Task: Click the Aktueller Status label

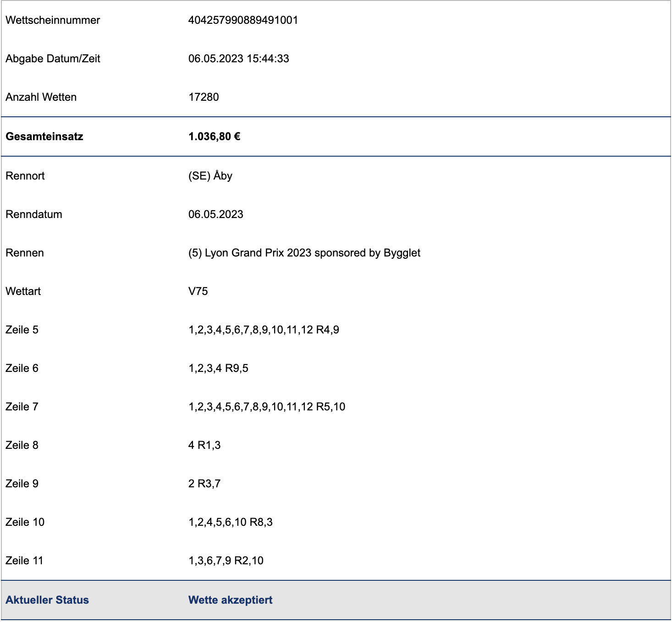Action: point(47,600)
